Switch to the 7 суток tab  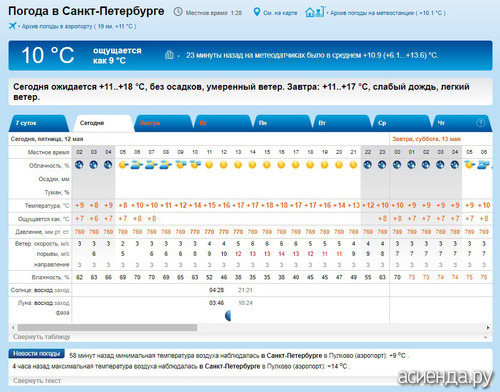pos(38,123)
